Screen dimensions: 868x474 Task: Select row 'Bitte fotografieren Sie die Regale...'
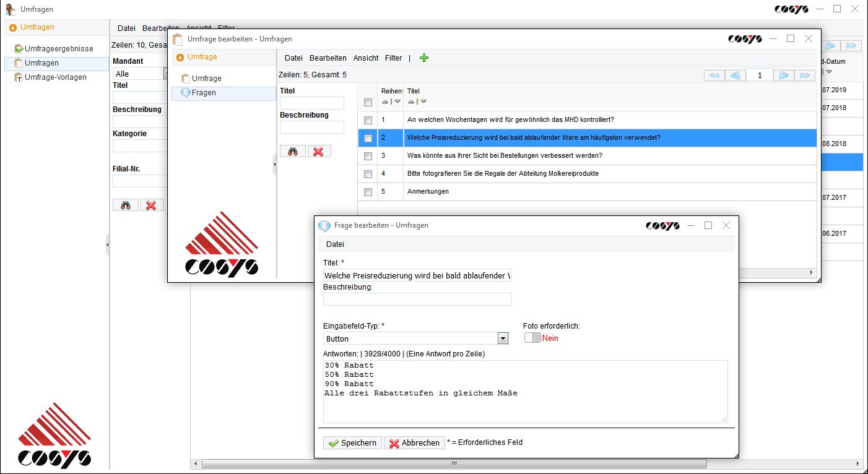(587, 174)
